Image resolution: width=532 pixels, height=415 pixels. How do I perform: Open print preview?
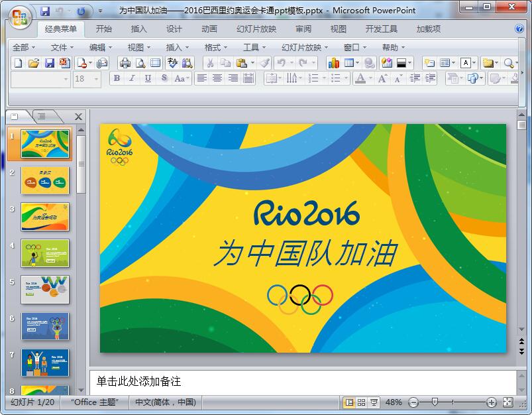pos(140,63)
